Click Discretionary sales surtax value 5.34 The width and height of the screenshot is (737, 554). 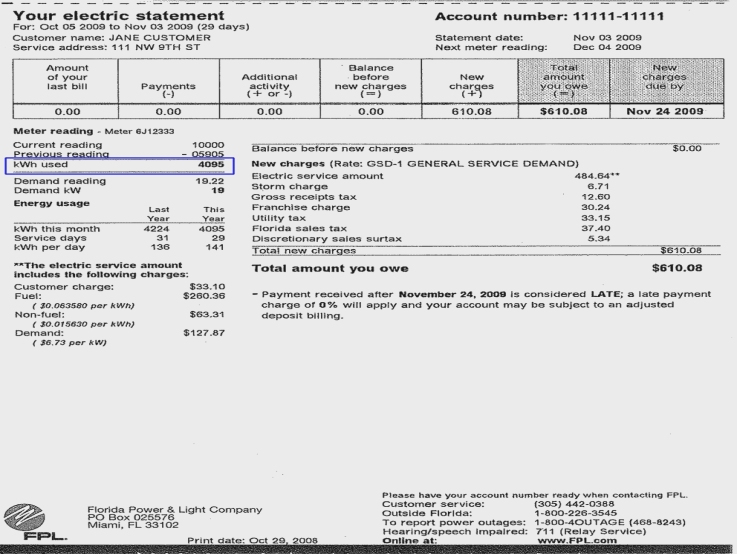pyautogui.click(x=599, y=239)
